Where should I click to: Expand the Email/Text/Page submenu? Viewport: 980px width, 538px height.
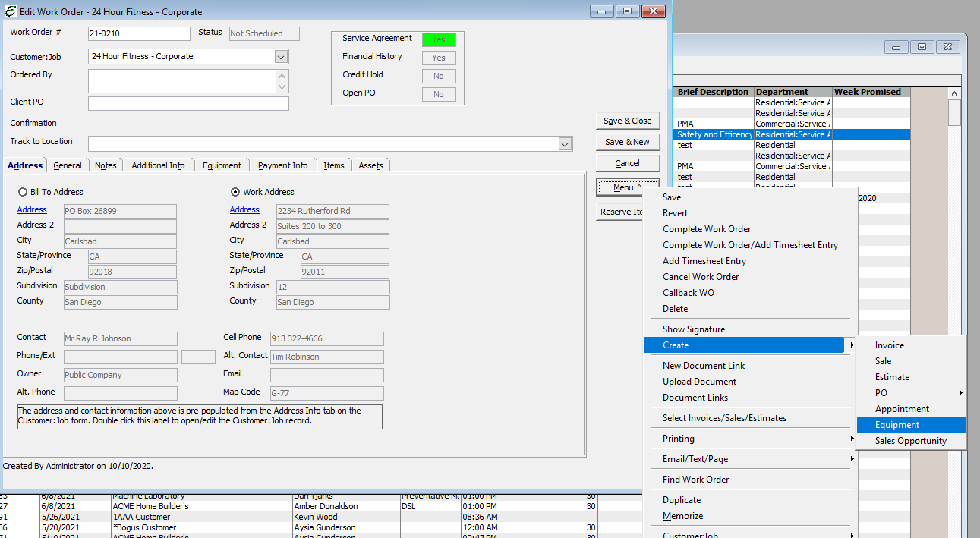748,459
